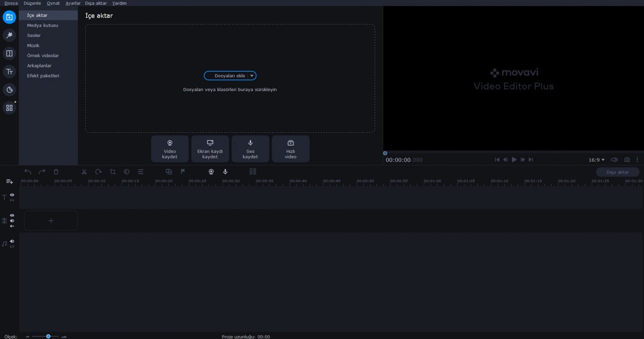Toggle visibility eye of the title track

point(12,195)
